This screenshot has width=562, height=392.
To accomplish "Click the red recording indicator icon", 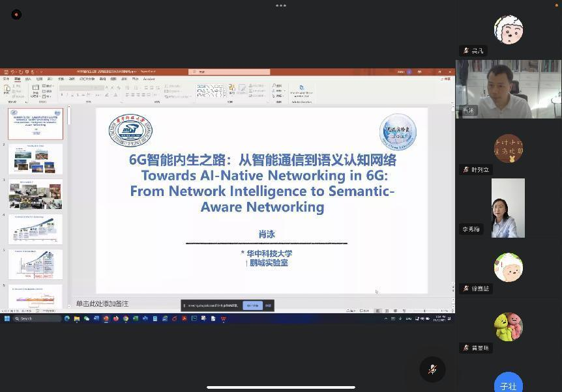I will tap(16, 14).
